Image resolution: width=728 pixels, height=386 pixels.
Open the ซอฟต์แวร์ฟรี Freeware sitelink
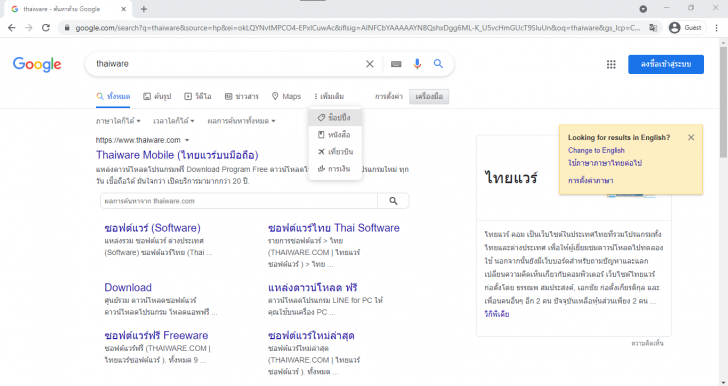click(156, 335)
